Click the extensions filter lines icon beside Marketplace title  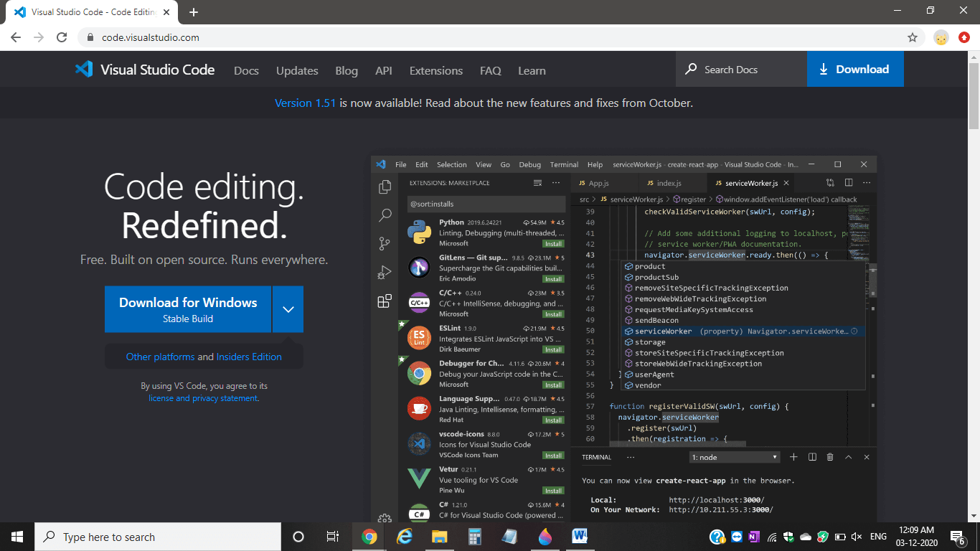pyautogui.click(x=537, y=183)
